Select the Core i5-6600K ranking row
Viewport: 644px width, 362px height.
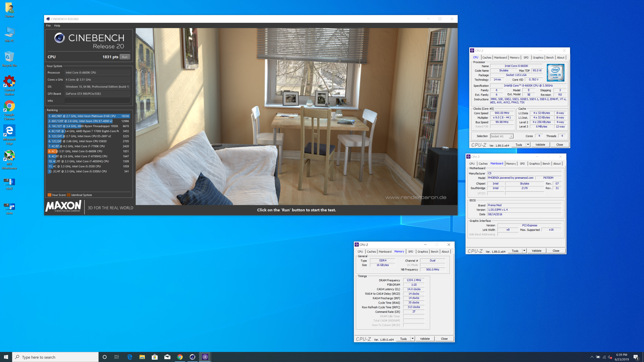coord(89,151)
